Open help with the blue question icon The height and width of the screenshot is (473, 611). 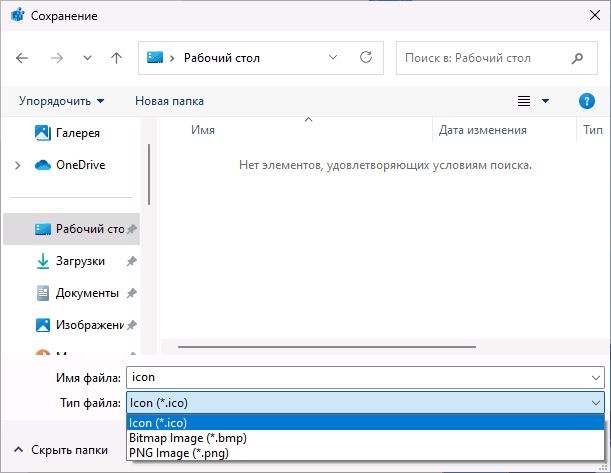pos(586,101)
